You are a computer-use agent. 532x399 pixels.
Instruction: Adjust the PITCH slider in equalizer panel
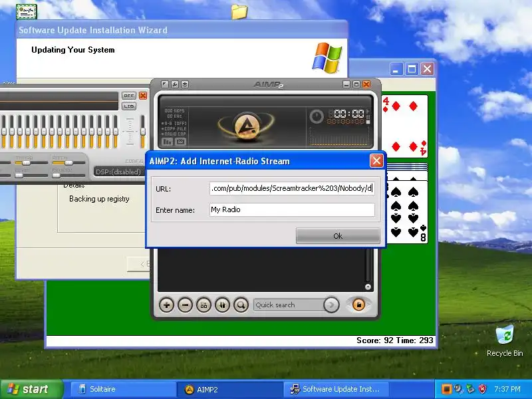click(68, 163)
